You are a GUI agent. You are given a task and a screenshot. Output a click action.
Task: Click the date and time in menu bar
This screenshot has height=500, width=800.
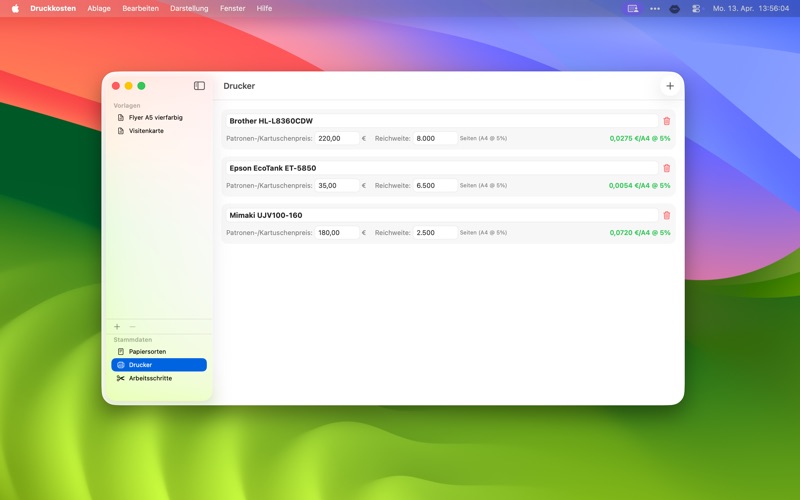[x=751, y=8]
